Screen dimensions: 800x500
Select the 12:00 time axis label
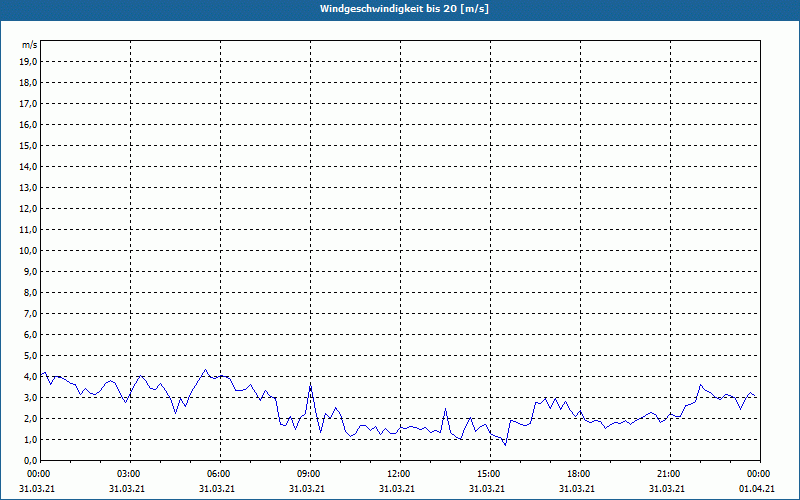(x=399, y=473)
